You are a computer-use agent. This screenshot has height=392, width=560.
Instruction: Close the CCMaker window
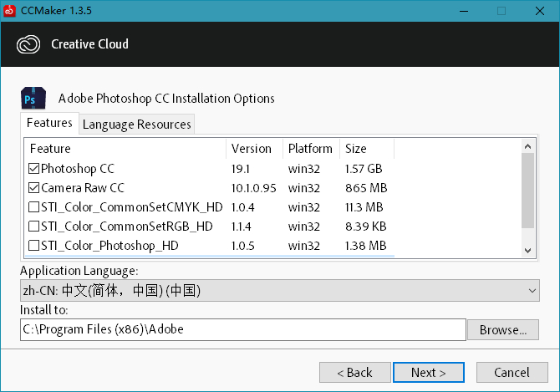tap(540, 11)
